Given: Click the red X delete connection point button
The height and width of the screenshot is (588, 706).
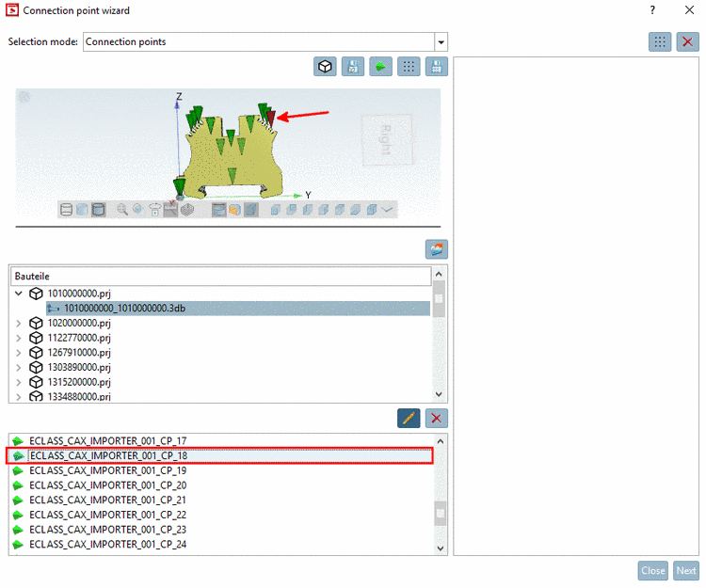Looking at the screenshot, I should [436, 419].
